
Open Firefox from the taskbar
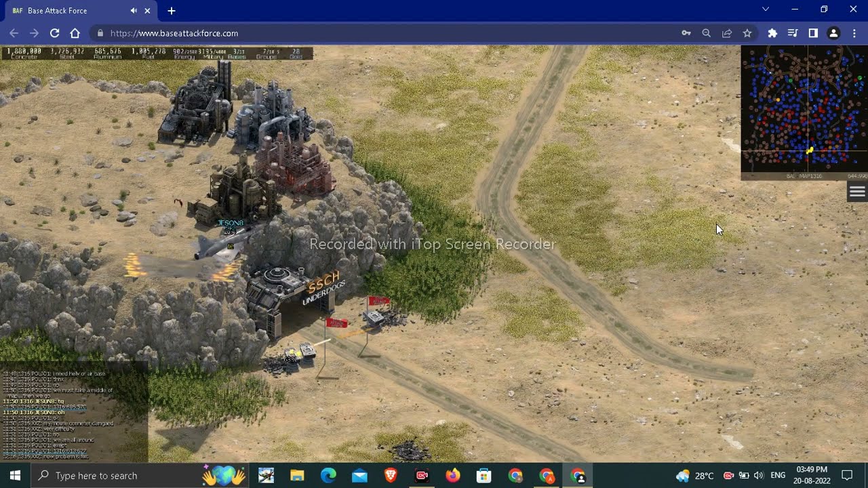click(x=453, y=475)
